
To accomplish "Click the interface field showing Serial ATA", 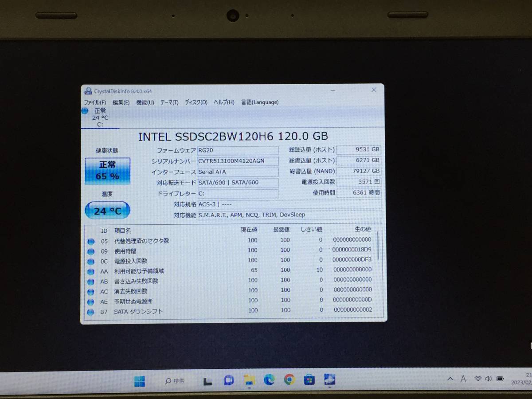I will pos(238,172).
